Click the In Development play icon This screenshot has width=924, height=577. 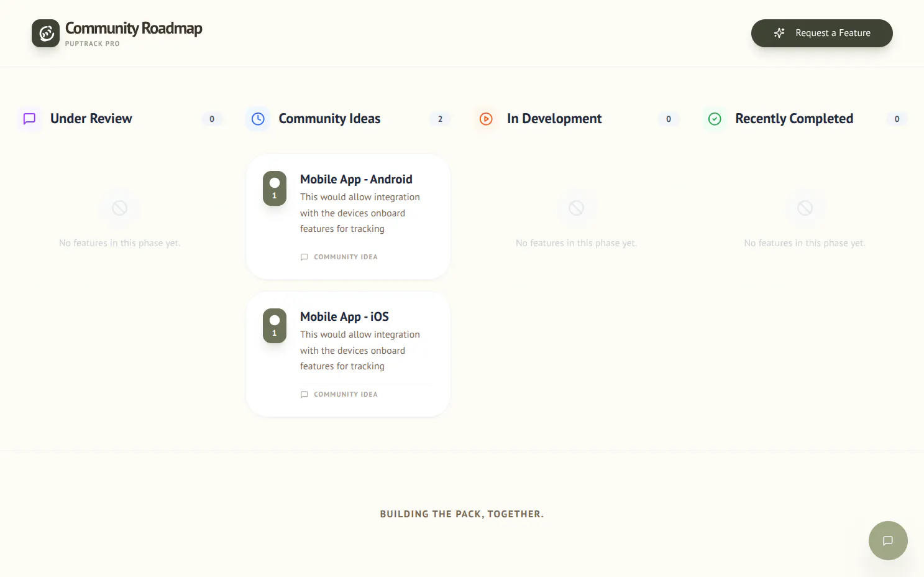pyautogui.click(x=486, y=119)
